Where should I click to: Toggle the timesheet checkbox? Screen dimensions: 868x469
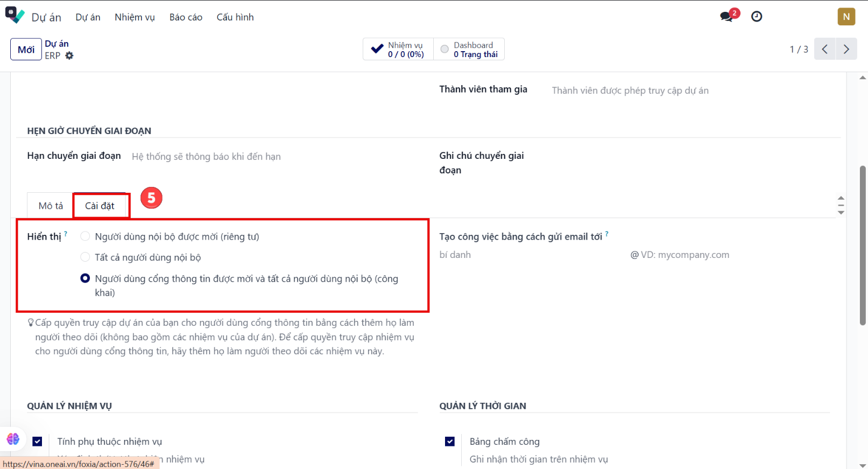tap(450, 442)
